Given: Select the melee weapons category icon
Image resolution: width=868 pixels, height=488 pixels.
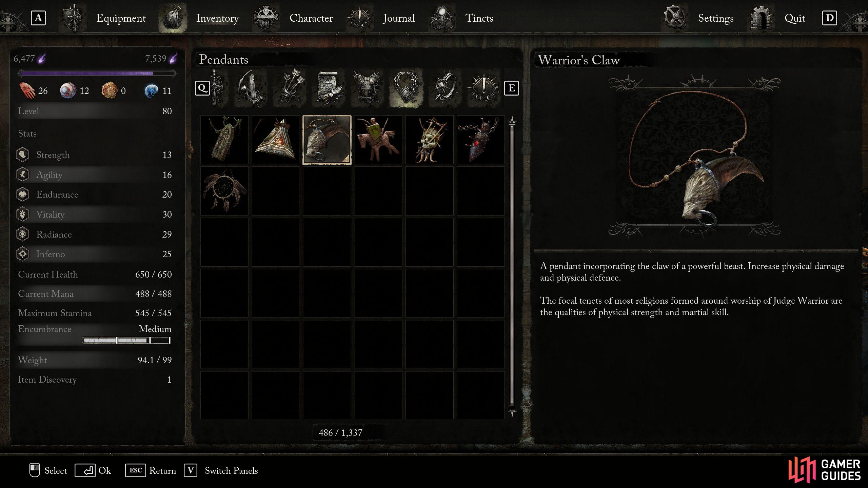Looking at the screenshot, I should [217, 88].
